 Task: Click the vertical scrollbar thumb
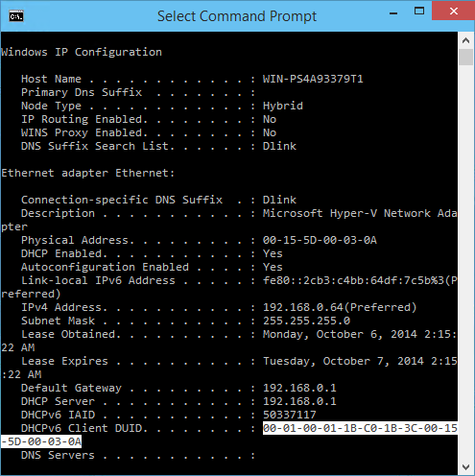pos(466,58)
